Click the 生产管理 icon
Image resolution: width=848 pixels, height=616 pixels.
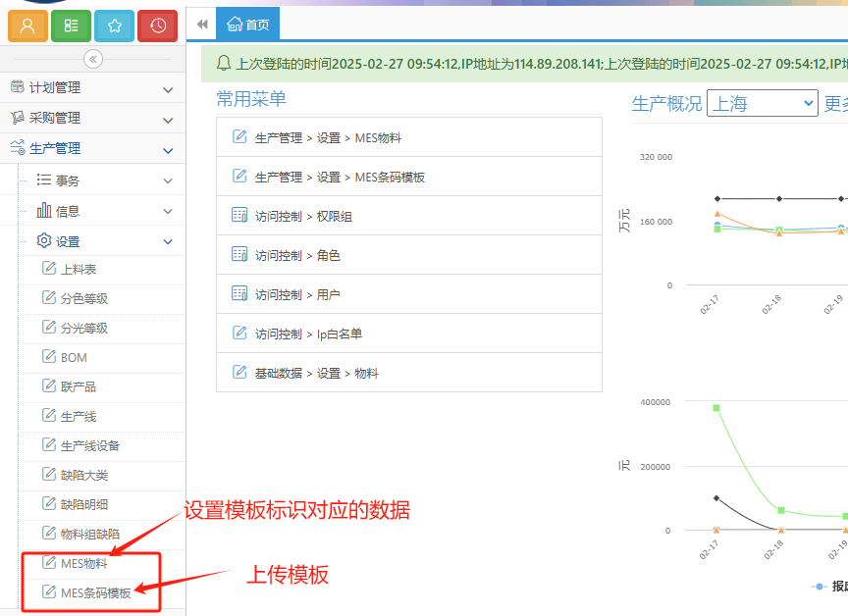coord(18,147)
